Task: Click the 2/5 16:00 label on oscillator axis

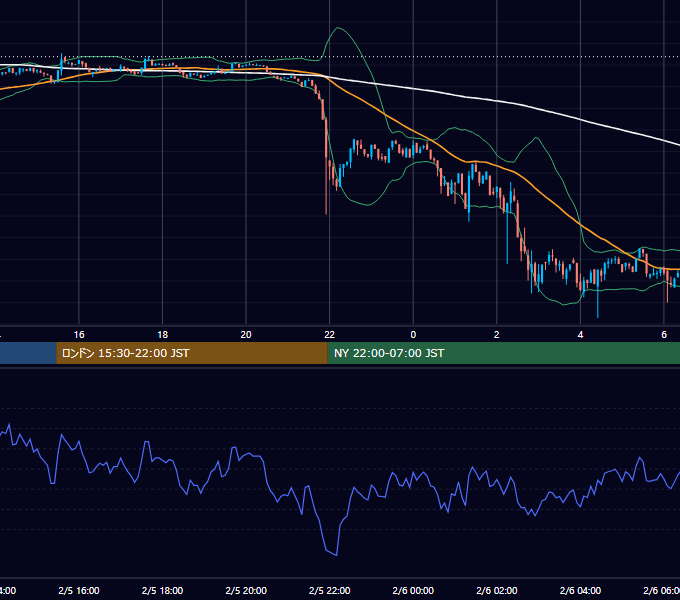Action: 79,590
